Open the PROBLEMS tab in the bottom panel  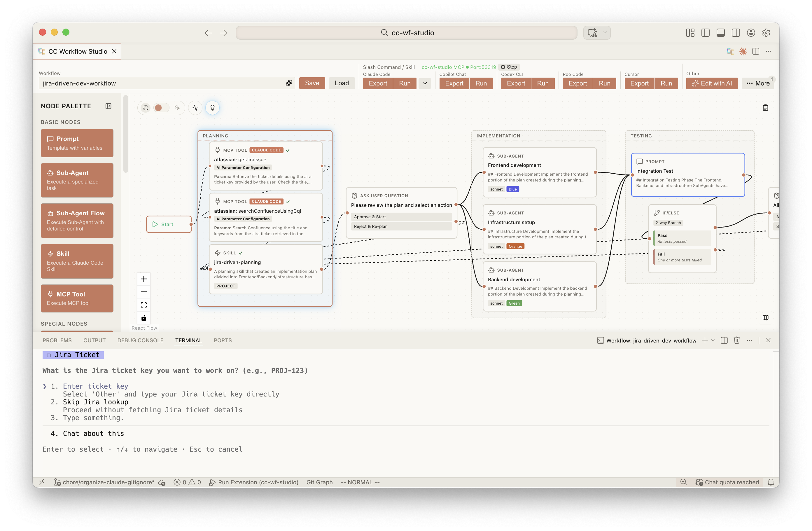tap(57, 340)
